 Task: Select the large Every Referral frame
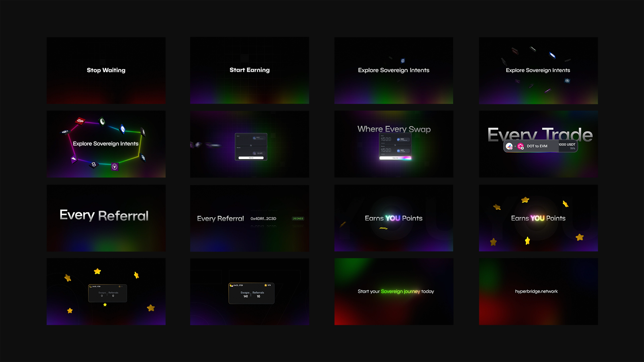pyautogui.click(x=106, y=218)
